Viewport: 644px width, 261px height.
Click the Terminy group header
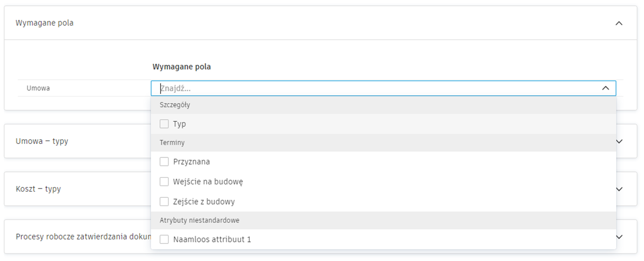point(172,142)
